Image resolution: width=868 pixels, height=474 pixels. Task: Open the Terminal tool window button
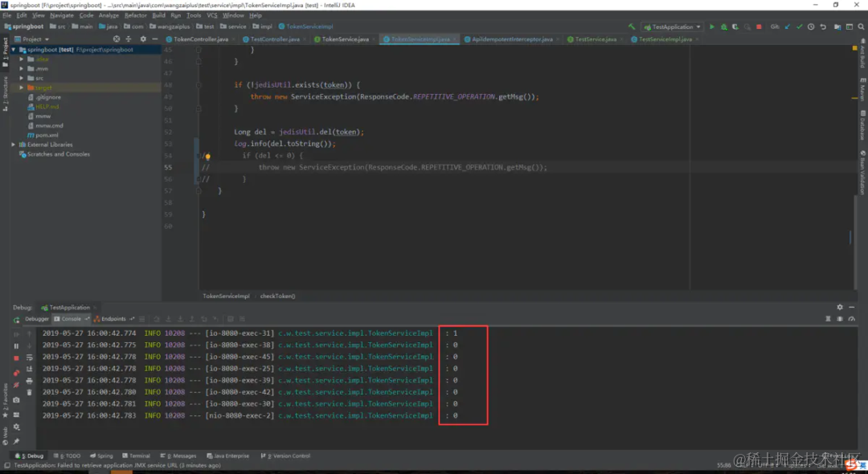point(136,456)
